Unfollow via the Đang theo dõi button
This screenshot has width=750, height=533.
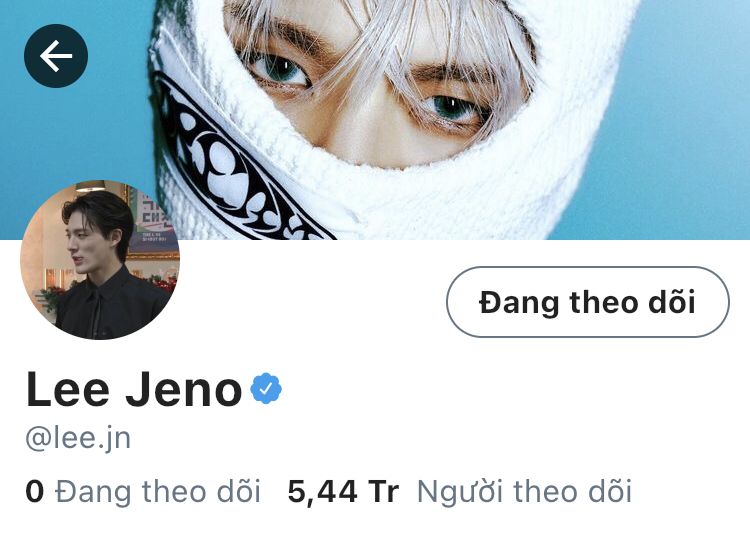[588, 302]
